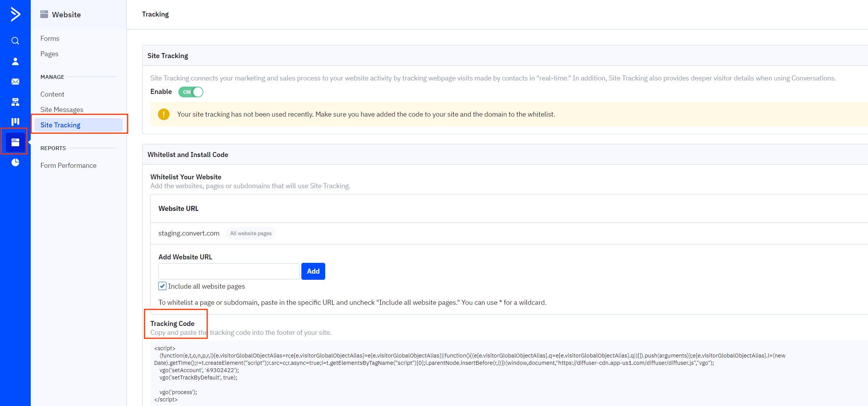Click inside the Add Website URL field
Screen dimensions: 868x406
pos(228,271)
